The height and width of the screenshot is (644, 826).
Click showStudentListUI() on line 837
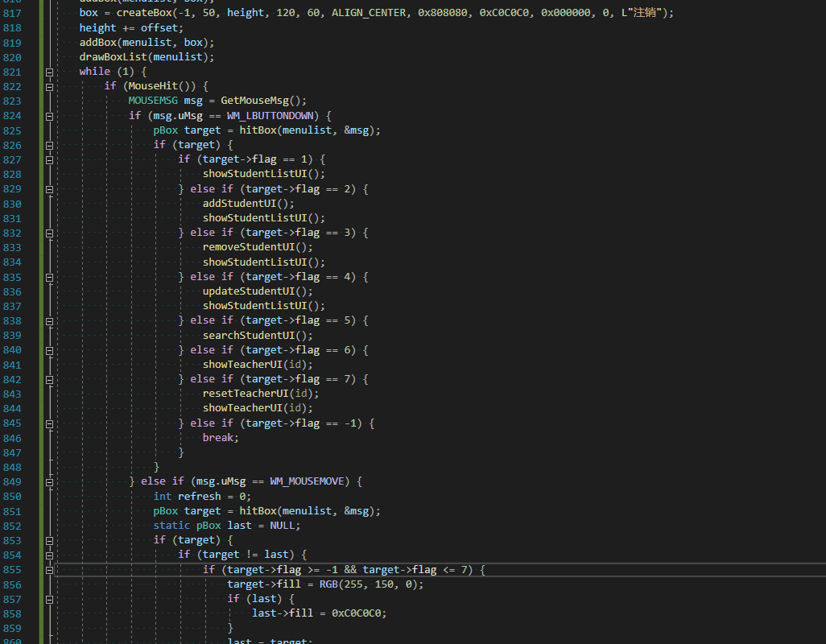pyautogui.click(x=263, y=305)
